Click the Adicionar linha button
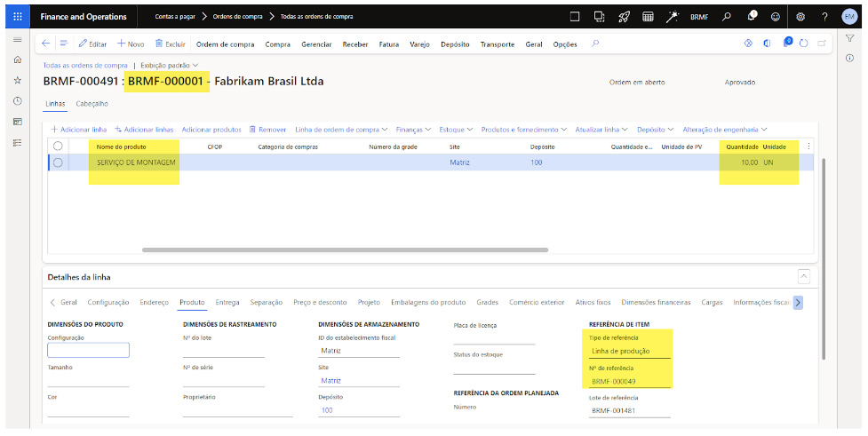This screenshot has height=436, width=868. tap(79, 129)
